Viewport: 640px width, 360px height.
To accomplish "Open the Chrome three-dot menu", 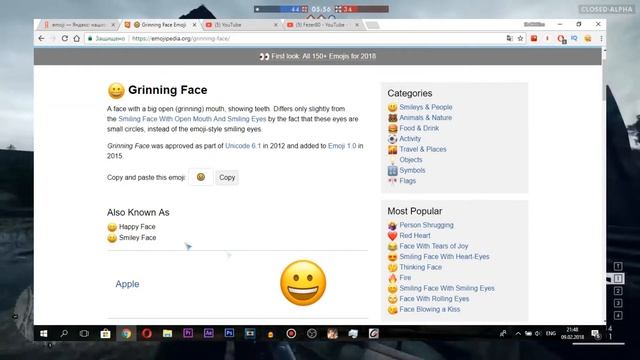I will [x=601, y=38].
